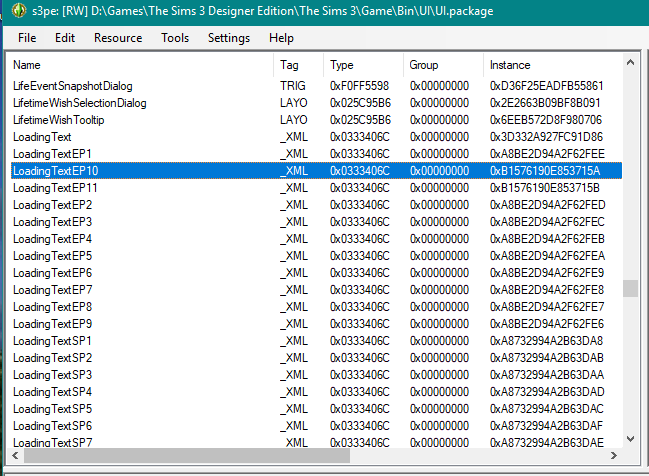
Task: Click the TRIG tag of LifeEventSnapshotDialog
Action: click(293, 86)
